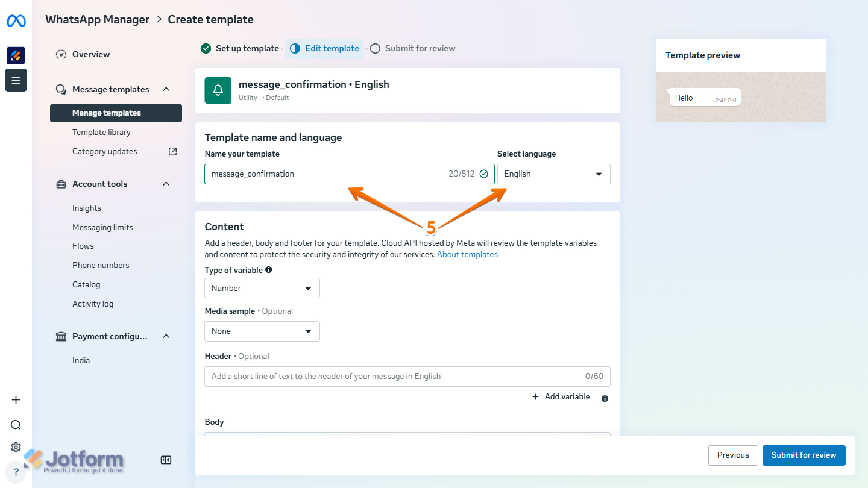Open the search magnifier icon

coord(16,425)
